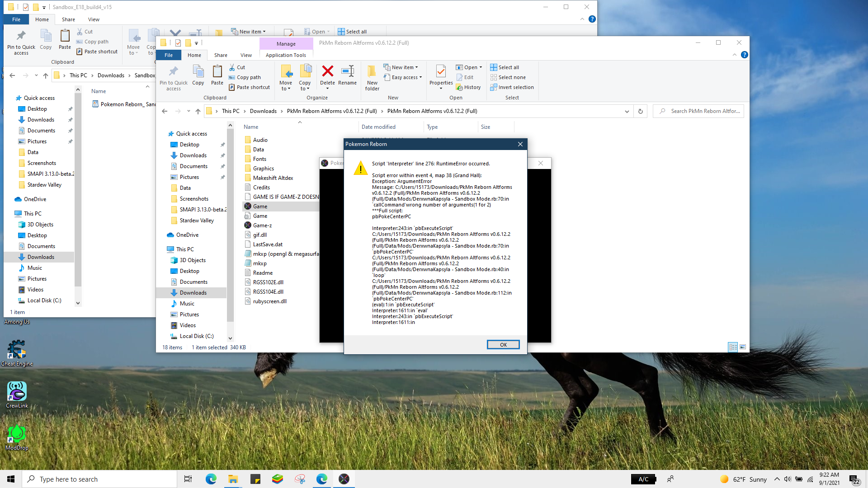This screenshot has width=868, height=488.
Task: Select OneDrive in front window navigation pane
Action: (x=187, y=235)
